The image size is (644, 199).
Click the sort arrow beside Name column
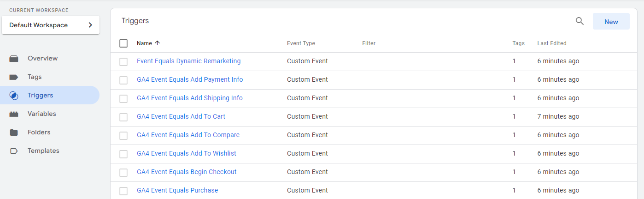click(158, 43)
